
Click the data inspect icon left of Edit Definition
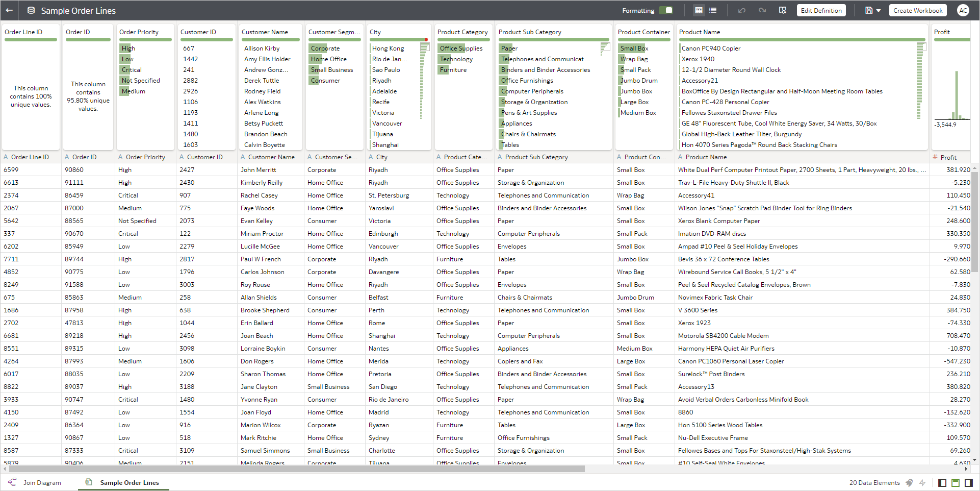point(783,10)
